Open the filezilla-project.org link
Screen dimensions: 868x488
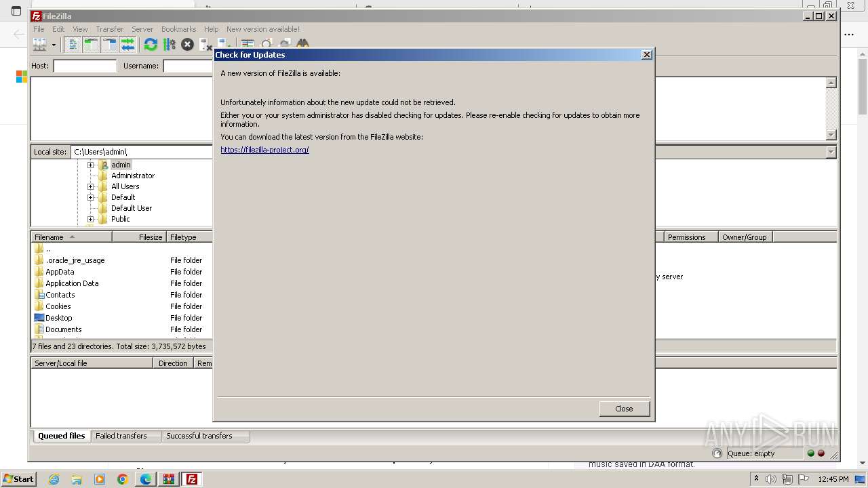point(264,150)
